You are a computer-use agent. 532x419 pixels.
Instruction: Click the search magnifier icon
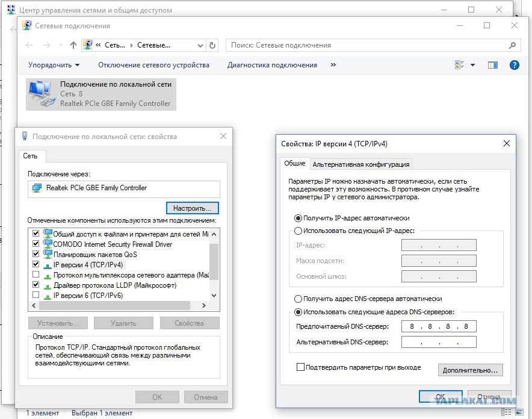[512, 45]
